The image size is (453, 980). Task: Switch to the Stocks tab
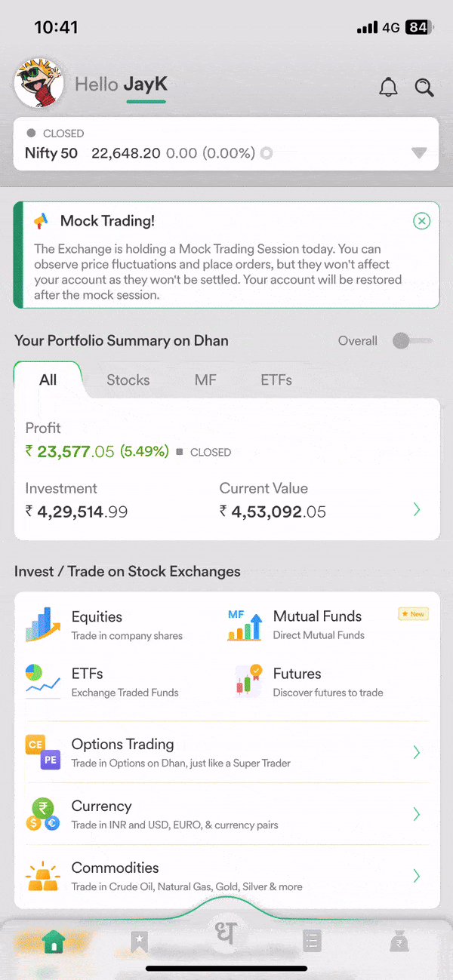point(128,380)
